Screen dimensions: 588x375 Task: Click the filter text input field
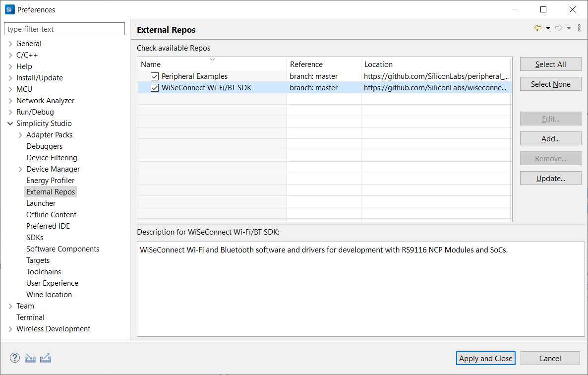[x=64, y=29]
